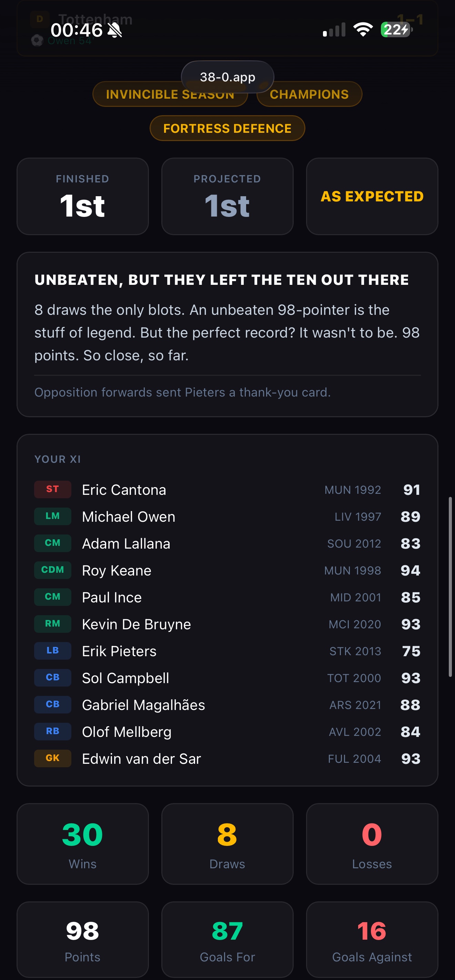Tap the AS EXPECTED card

point(372,196)
